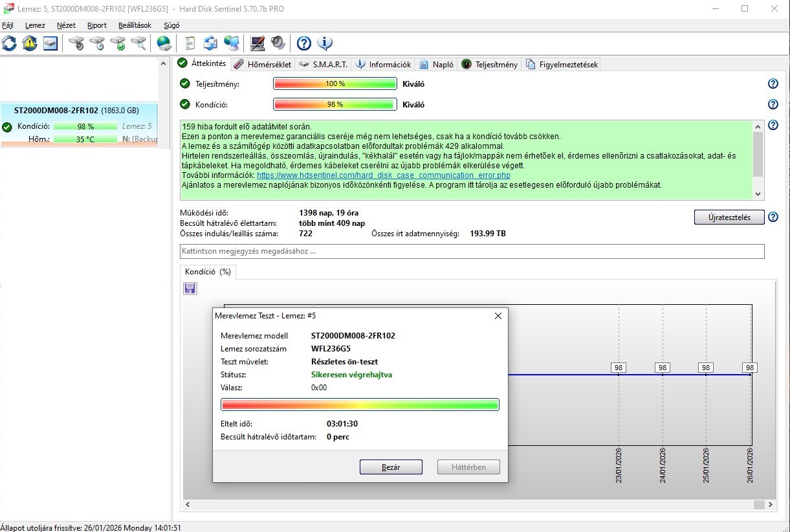
Task: Click the left panel Kondíció 98 % bar
Action: (85, 127)
